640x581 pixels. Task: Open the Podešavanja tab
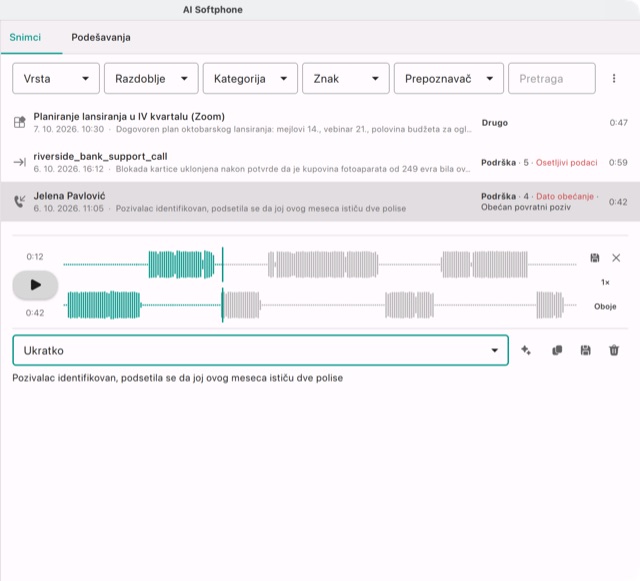(101, 37)
